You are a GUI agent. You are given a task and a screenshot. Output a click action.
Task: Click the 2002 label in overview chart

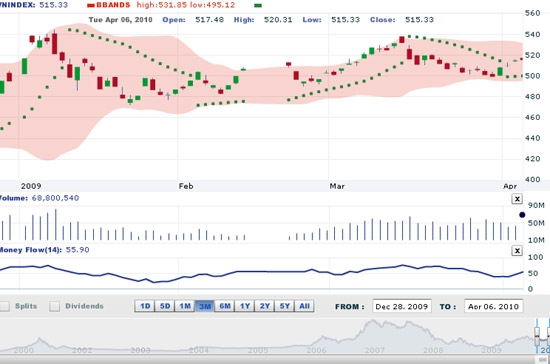pos(82,350)
